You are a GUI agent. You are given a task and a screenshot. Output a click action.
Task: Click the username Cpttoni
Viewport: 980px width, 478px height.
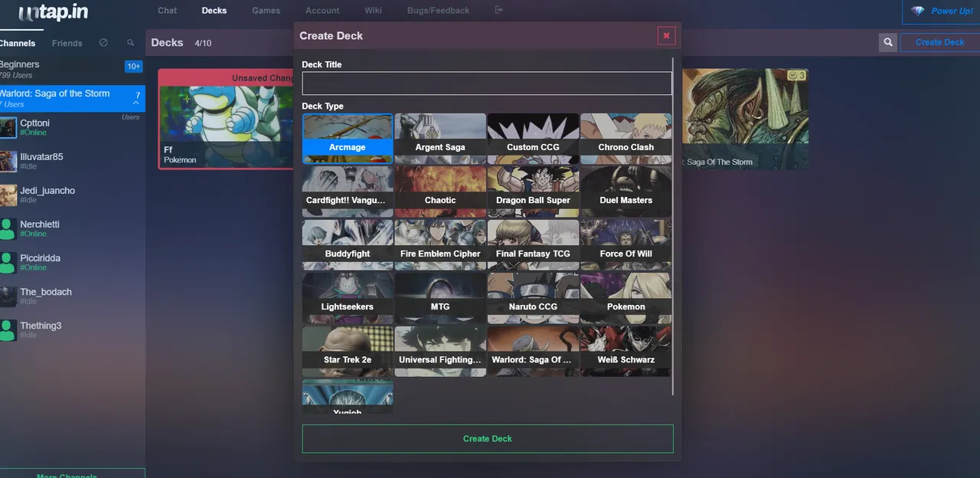coord(35,123)
